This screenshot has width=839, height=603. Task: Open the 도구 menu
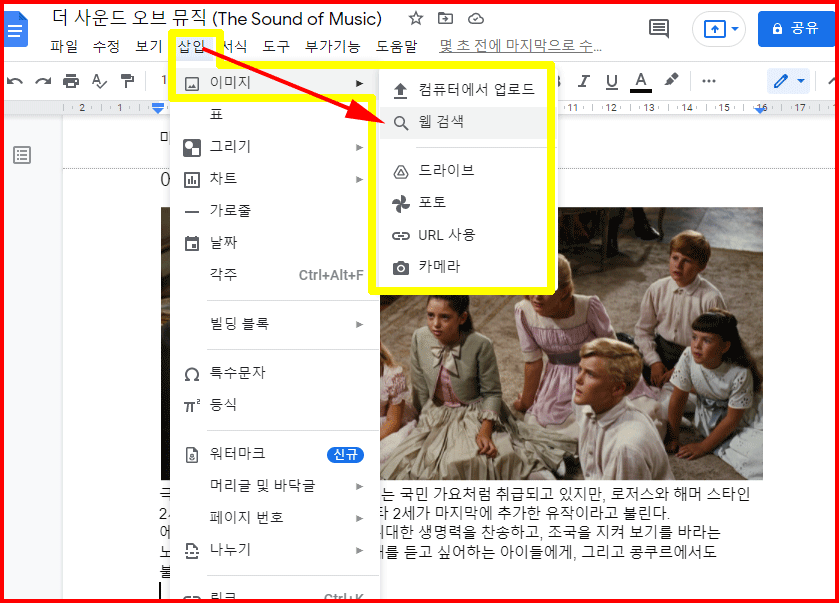276,47
